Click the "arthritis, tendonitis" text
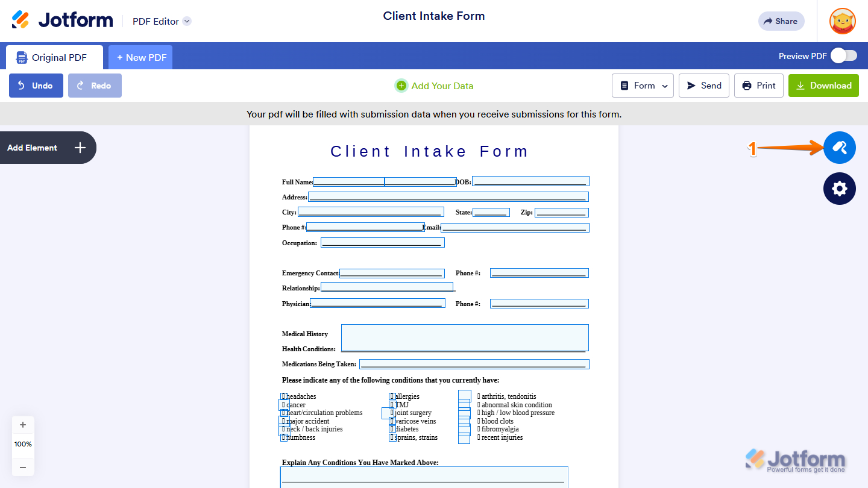 [x=509, y=396]
